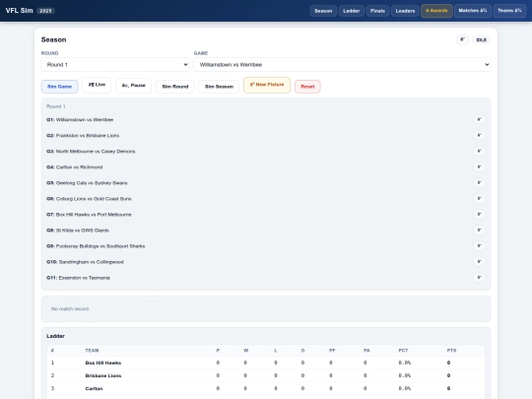Click the play icon for Sandringham vs Collingwood

click(479, 262)
